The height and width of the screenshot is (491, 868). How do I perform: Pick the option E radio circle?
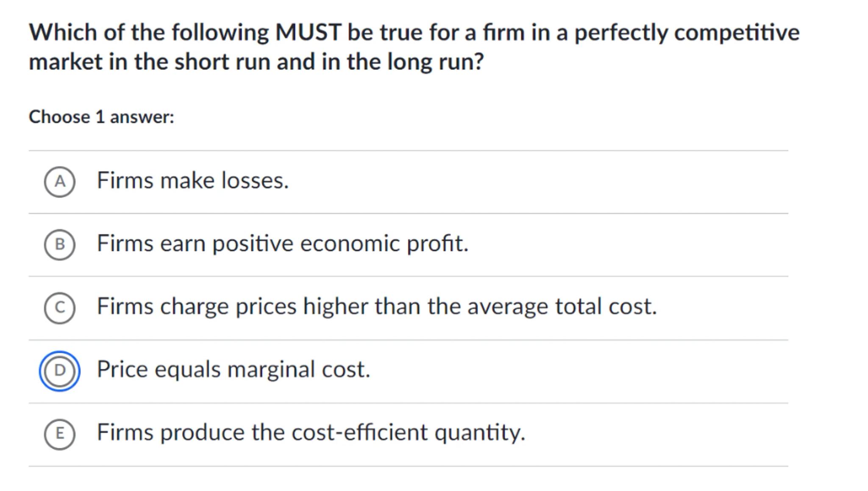(x=60, y=433)
